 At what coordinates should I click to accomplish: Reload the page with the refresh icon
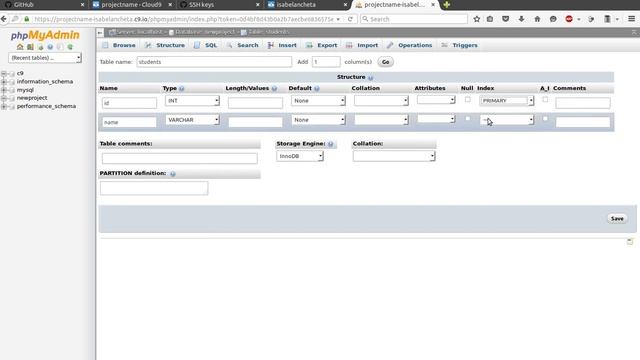(350, 19)
